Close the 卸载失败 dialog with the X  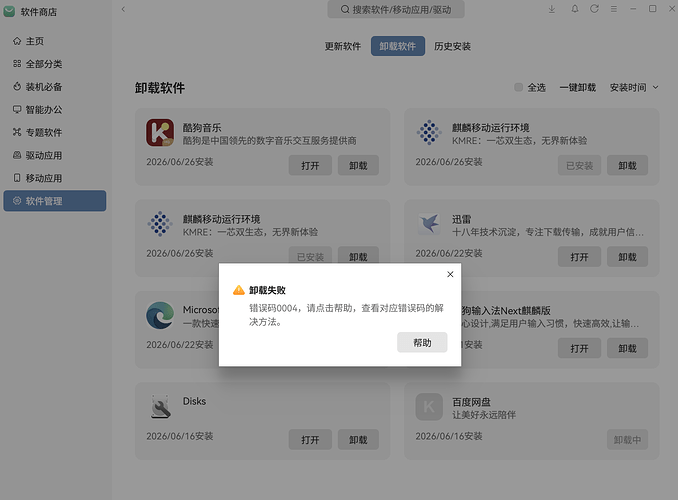(450, 274)
